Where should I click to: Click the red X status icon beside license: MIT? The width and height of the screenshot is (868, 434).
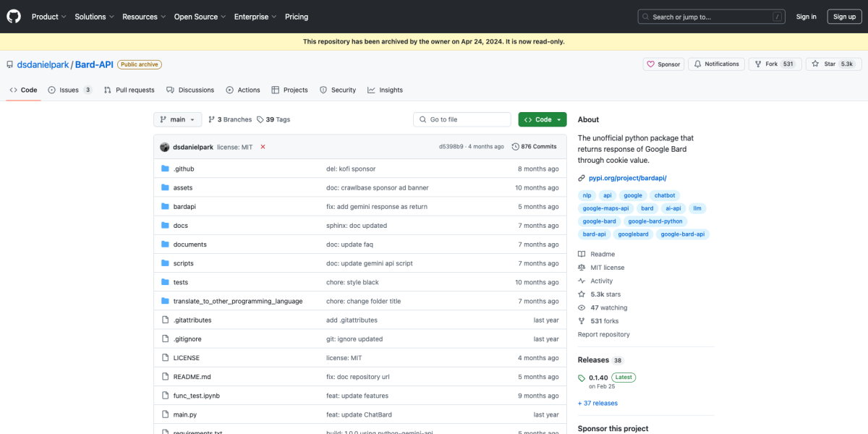[x=263, y=146]
